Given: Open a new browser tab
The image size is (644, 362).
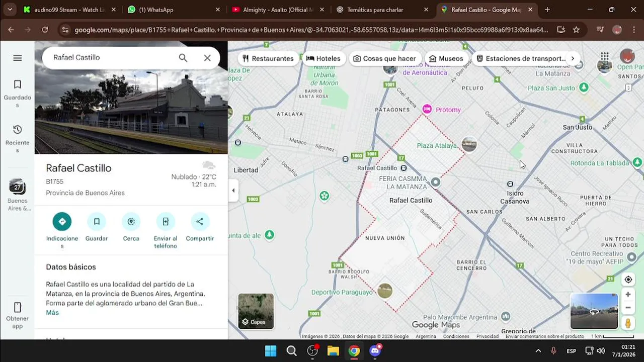Looking at the screenshot, I should coord(547,10).
